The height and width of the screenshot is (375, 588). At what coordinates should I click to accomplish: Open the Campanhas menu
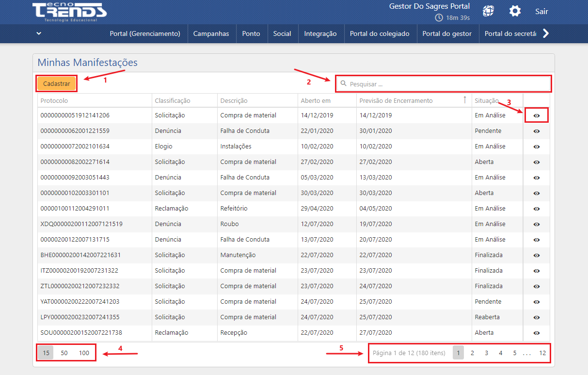211,33
